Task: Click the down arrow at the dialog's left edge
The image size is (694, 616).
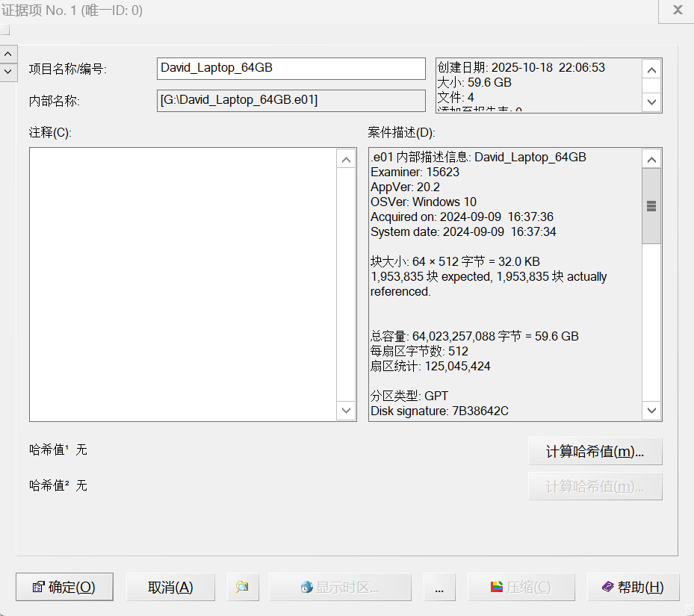Action: tap(8, 71)
